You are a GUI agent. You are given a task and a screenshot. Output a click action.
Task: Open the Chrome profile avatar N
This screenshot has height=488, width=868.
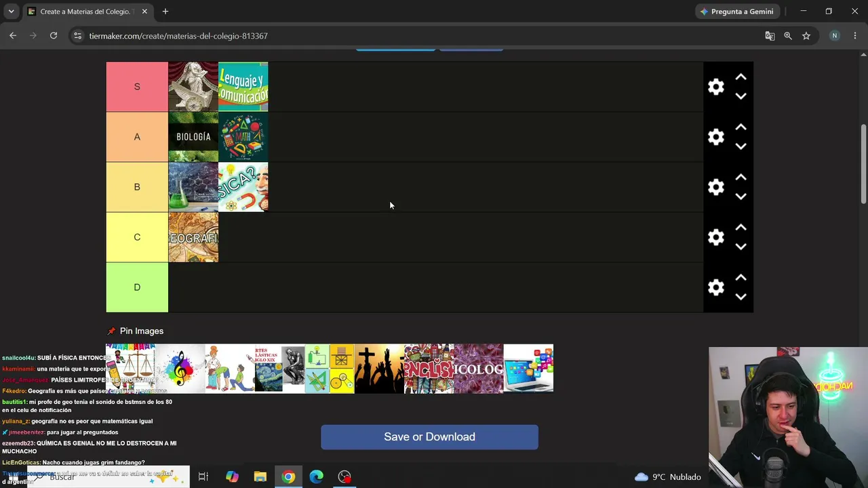pos(835,36)
